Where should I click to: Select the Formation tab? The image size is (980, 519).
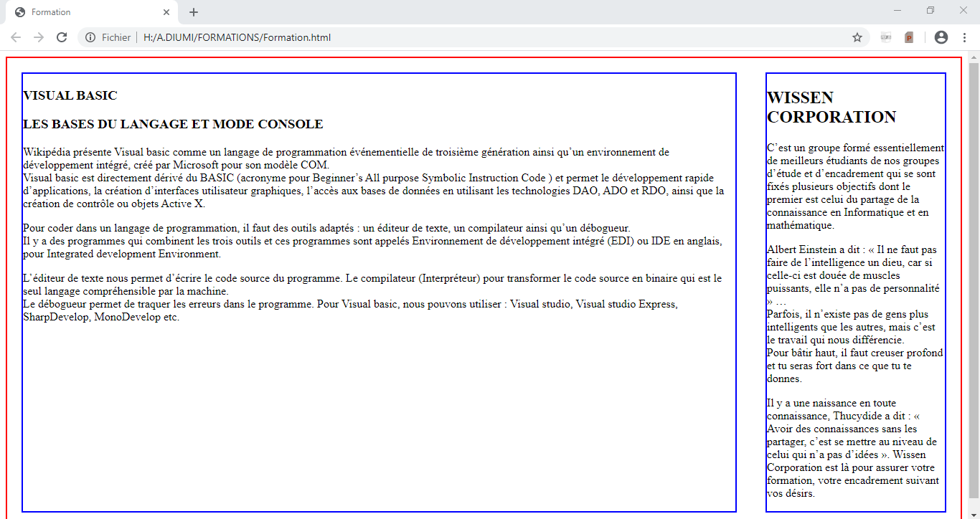coord(91,12)
